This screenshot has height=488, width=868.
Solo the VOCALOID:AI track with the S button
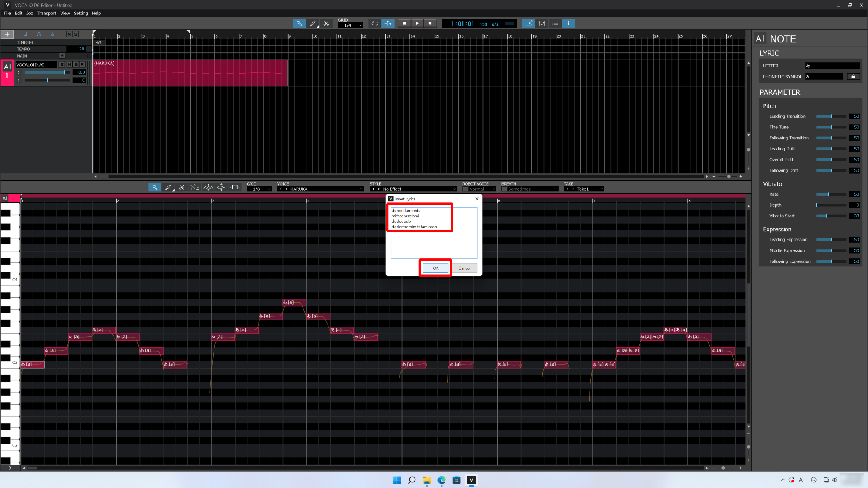tap(75, 64)
